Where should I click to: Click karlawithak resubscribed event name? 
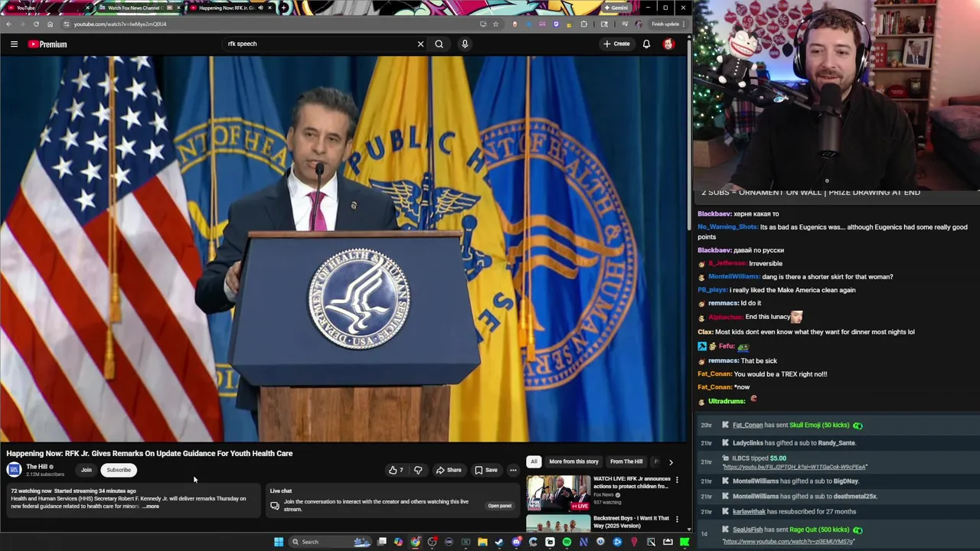[x=747, y=511]
